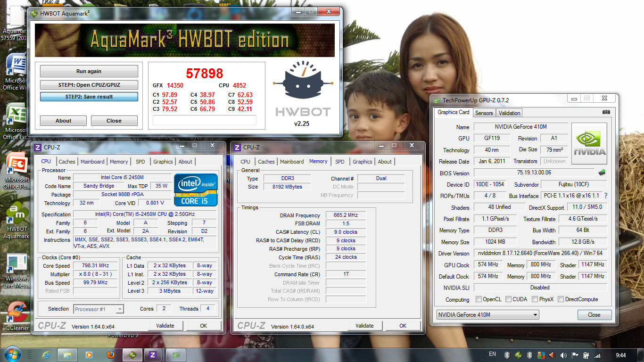Click Validate in CPU-Z Processor window

point(165,326)
